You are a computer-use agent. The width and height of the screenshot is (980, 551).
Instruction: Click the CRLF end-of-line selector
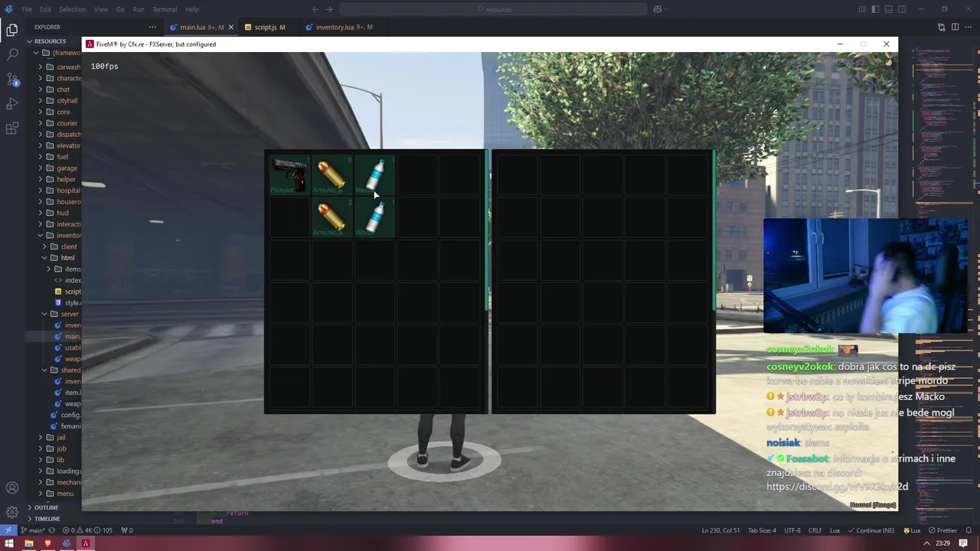click(815, 530)
